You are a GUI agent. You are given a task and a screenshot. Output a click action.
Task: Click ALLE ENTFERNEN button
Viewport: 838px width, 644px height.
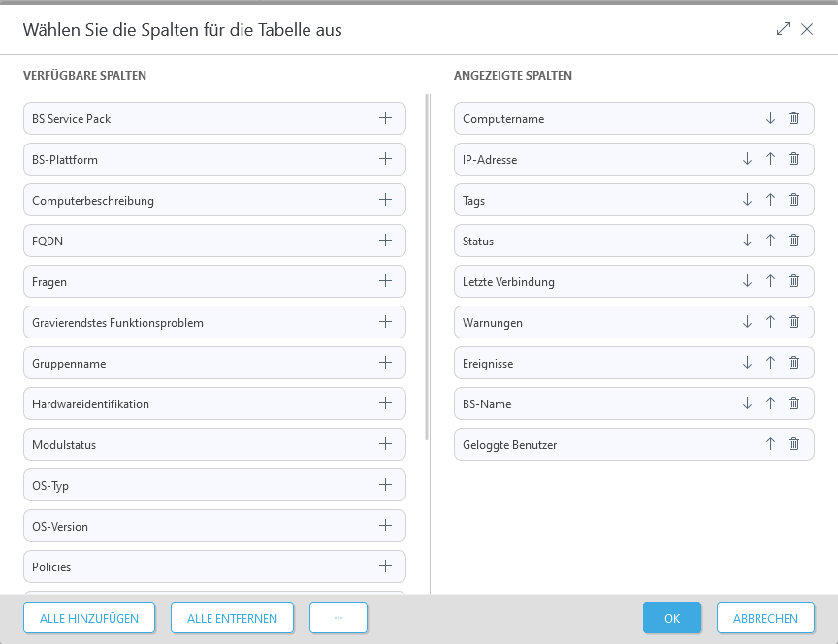tap(232, 619)
